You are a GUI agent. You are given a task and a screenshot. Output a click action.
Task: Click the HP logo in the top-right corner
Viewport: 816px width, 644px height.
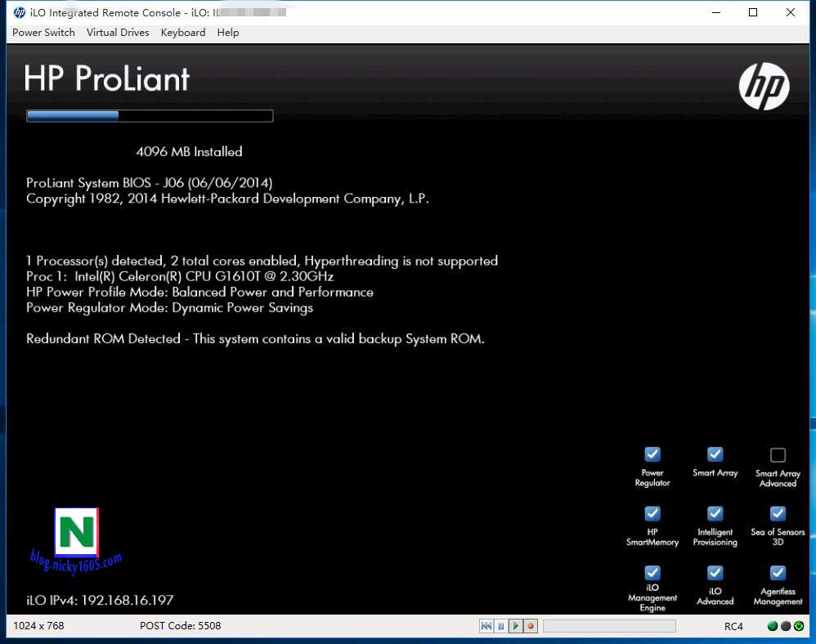tap(763, 86)
